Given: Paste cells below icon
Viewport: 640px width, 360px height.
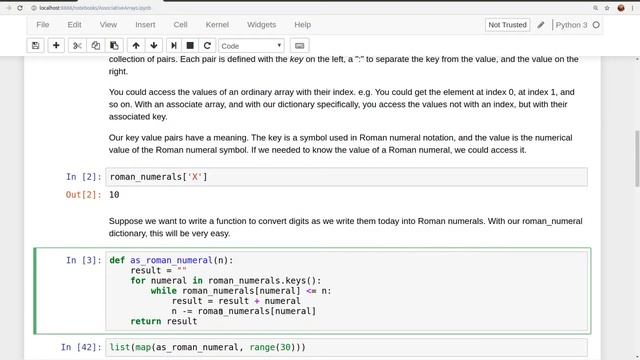Looking at the screenshot, I should tap(114, 46).
